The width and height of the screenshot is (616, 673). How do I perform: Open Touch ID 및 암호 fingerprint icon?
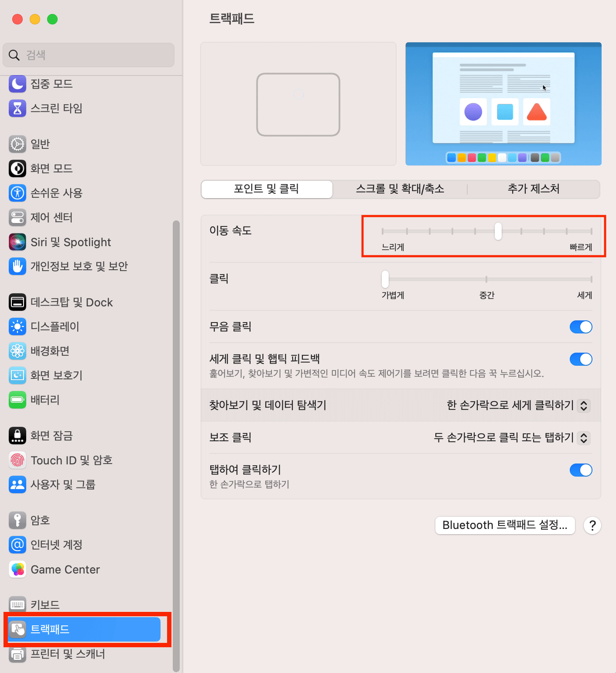point(17,460)
